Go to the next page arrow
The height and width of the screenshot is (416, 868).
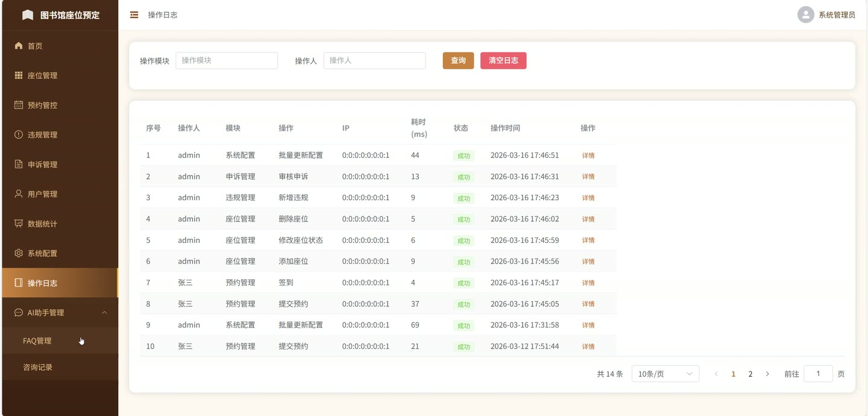click(x=767, y=374)
